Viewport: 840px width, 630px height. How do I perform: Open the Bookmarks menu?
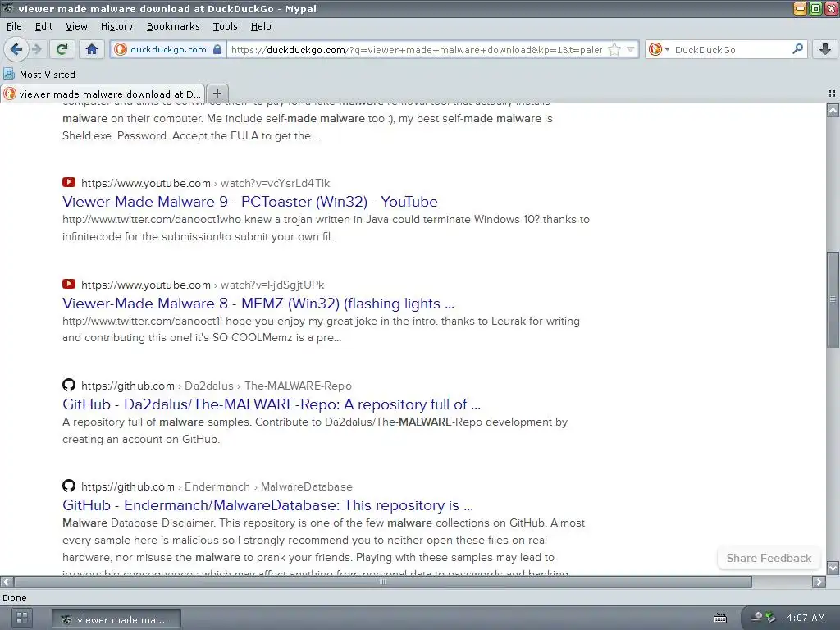pyautogui.click(x=173, y=26)
